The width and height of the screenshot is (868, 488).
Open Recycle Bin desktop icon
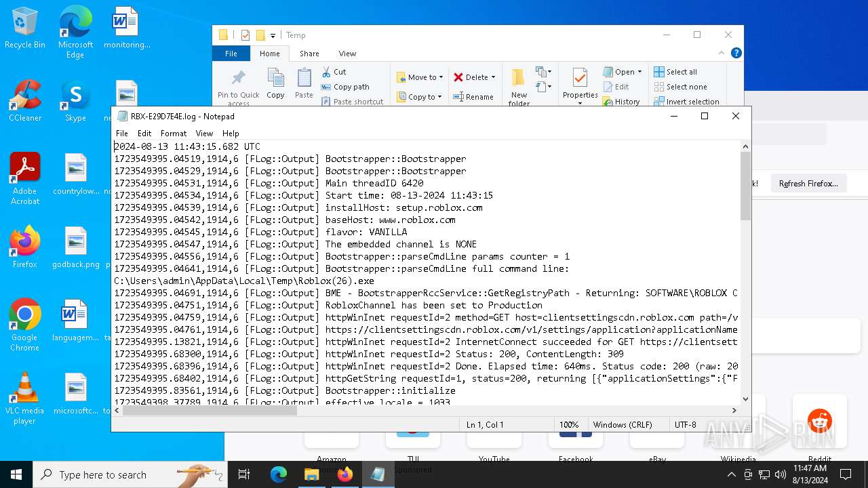coord(25,28)
